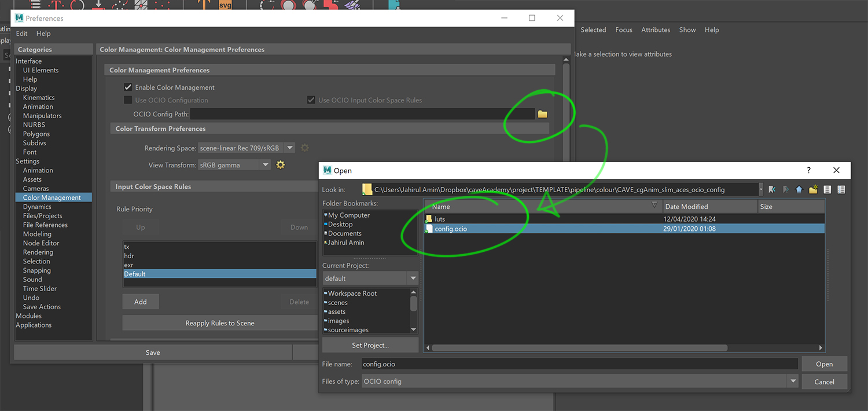Click the Add rule button
The height and width of the screenshot is (411, 868).
(x=141, y=302)
